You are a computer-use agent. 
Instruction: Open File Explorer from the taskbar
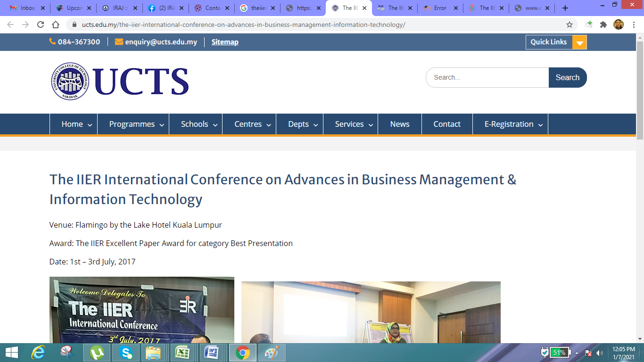[x=153, y=353]
